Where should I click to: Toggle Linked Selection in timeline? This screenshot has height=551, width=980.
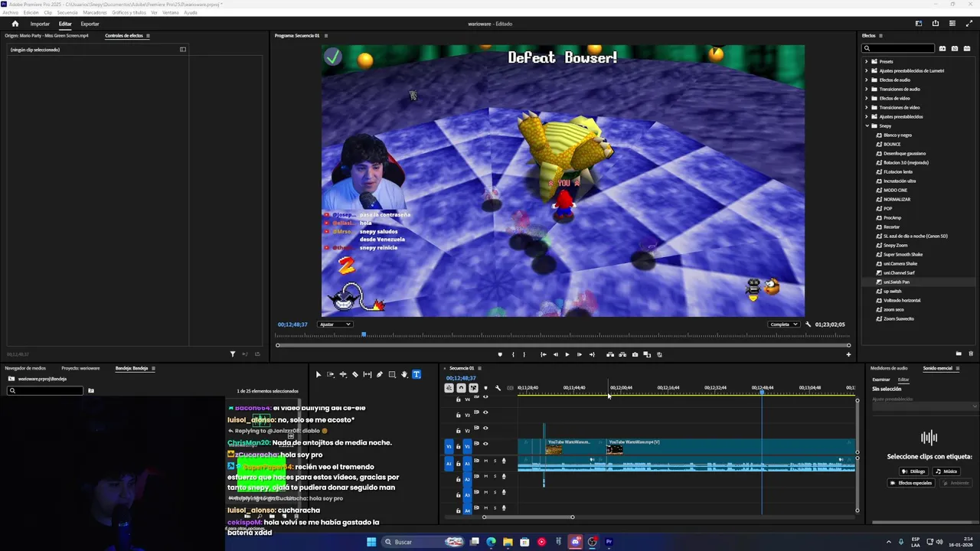click(473, 388)
